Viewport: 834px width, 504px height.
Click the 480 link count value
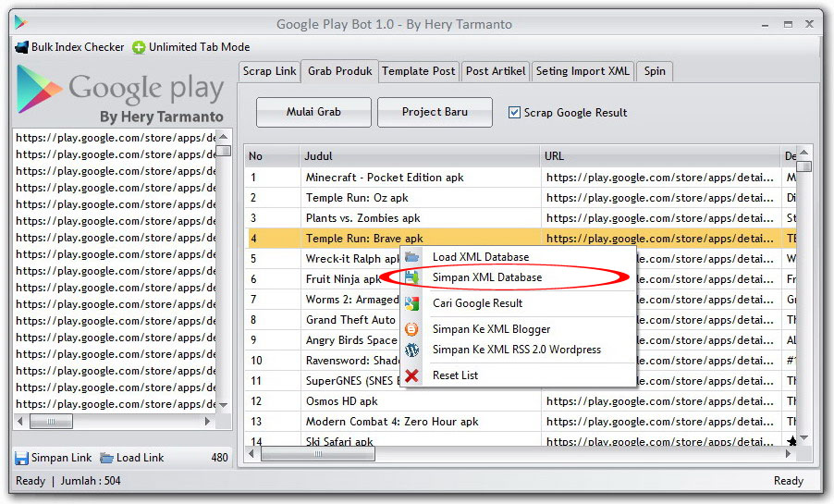tap(220, 458)
